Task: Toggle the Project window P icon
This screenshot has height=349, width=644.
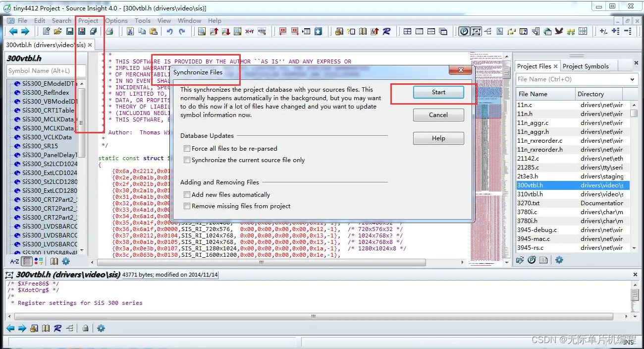Action: click(464, 31)
